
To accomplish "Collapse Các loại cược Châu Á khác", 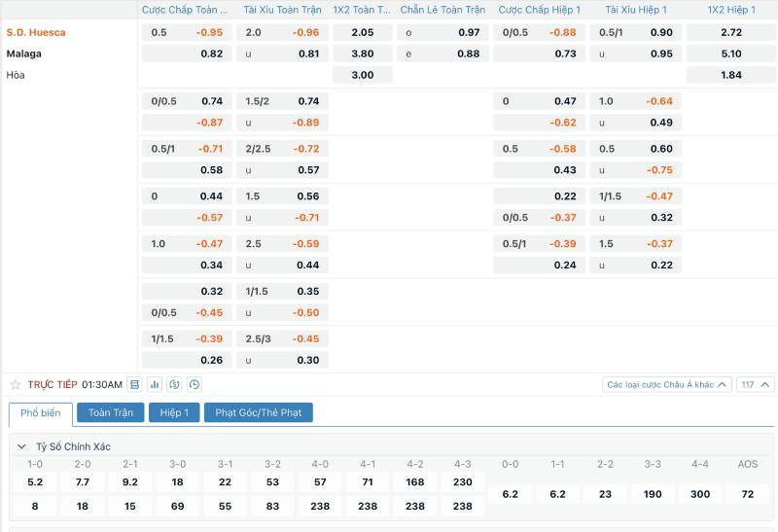I will [x=723, y=384].
